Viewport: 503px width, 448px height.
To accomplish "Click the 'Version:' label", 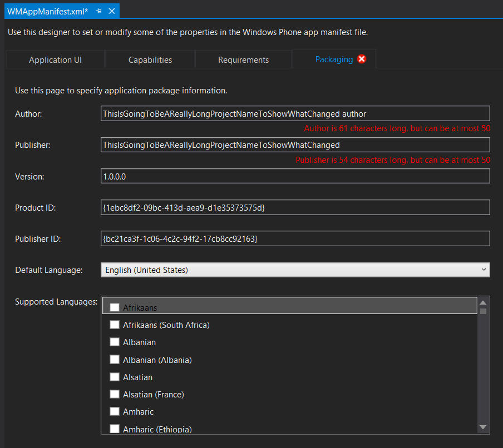I will (x=29, y=177).
